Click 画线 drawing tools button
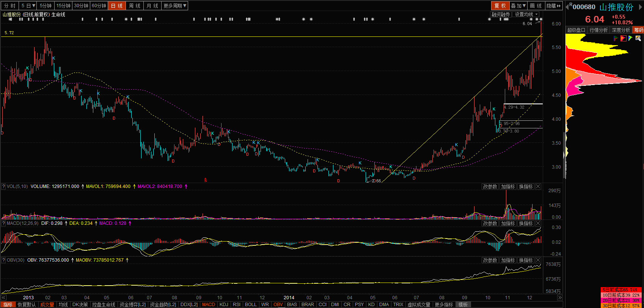 tap(536, 6)
